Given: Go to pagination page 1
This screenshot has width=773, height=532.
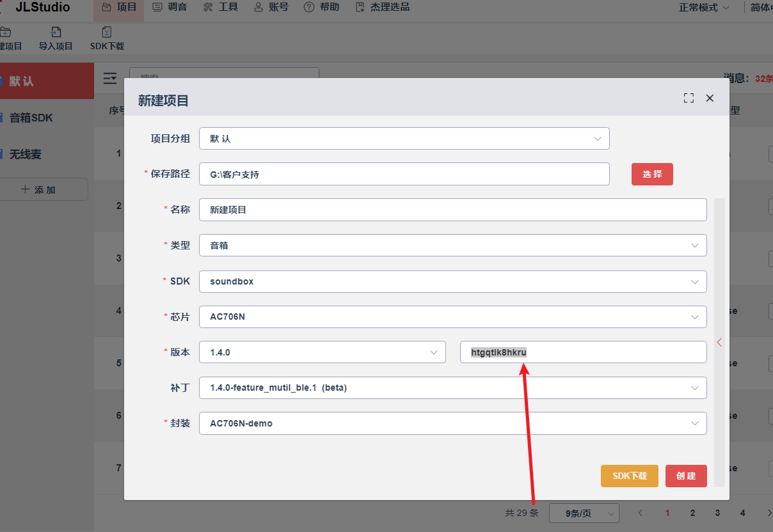Looking at the screenshot, I should (x=667, y=513).
